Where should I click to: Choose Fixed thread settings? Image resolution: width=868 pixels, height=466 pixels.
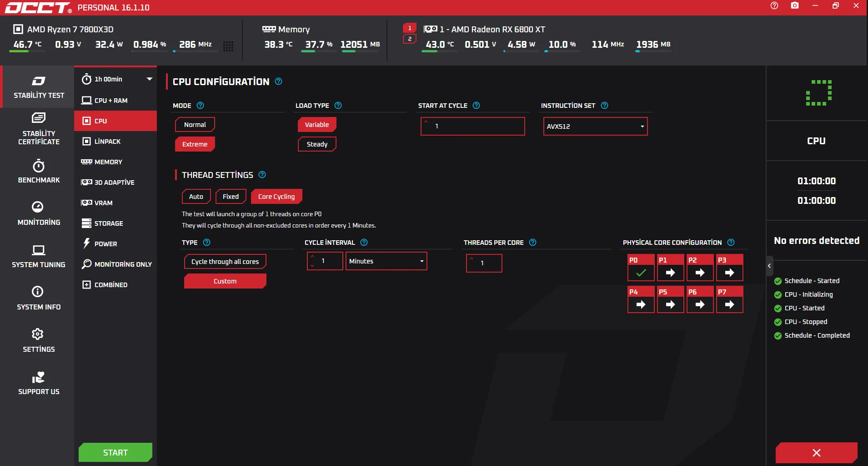pos(231,197)
